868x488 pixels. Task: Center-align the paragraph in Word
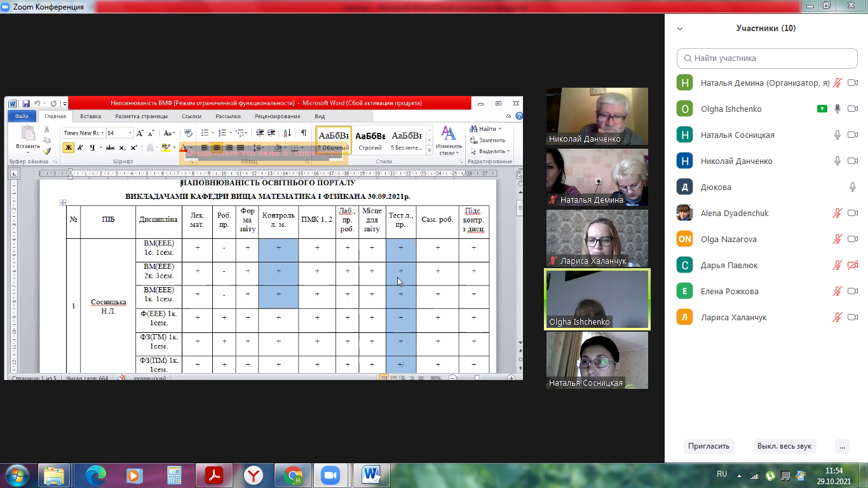click(217, 147)
